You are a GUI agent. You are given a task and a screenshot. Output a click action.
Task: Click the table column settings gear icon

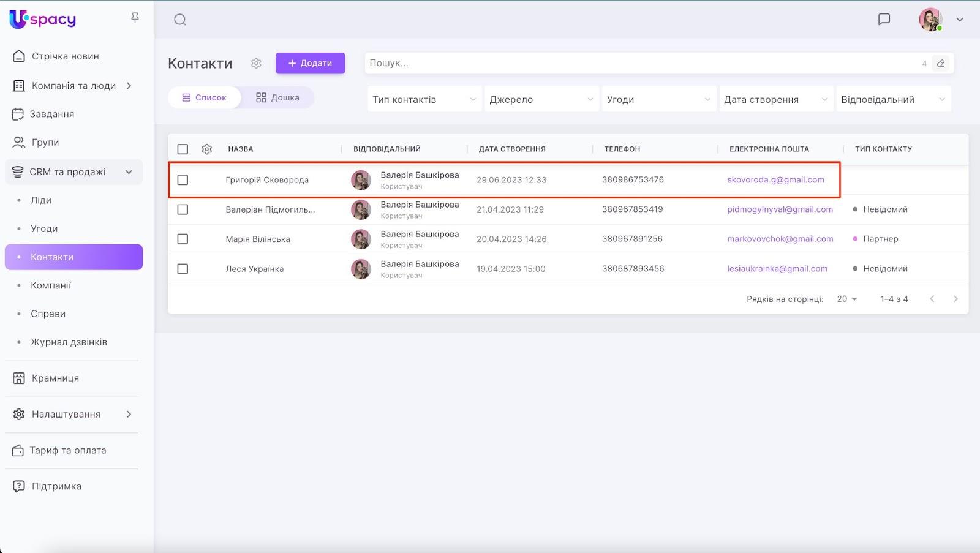point(207,149)
